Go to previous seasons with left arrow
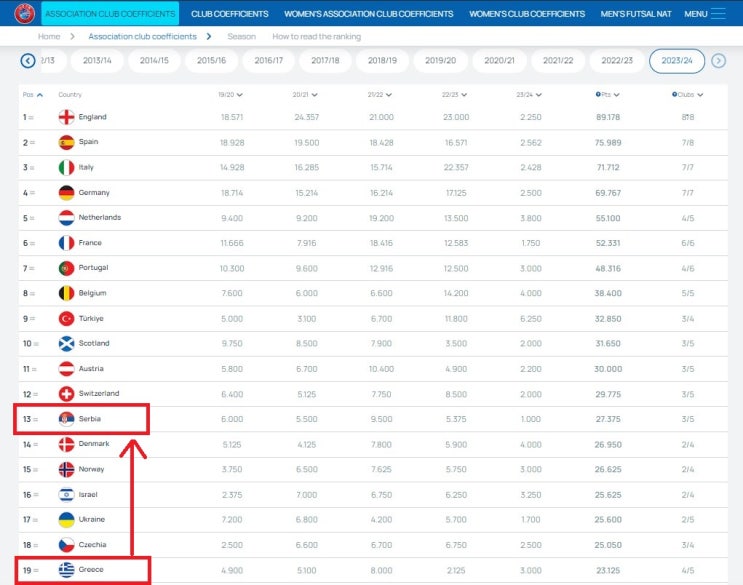Screen dimensions: 743x585 (x=28, y=61)
